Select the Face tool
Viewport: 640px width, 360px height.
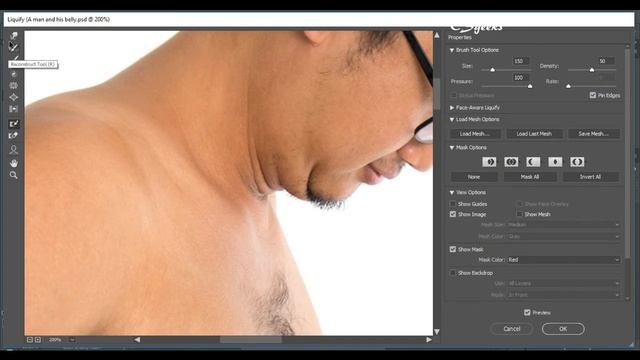pyautogui.click(x=13, y=149)
